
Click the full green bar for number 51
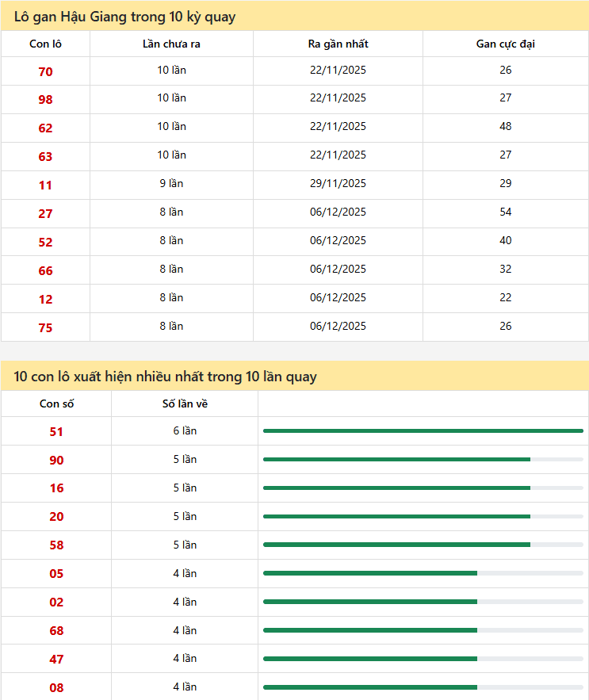tap(423, 431)
